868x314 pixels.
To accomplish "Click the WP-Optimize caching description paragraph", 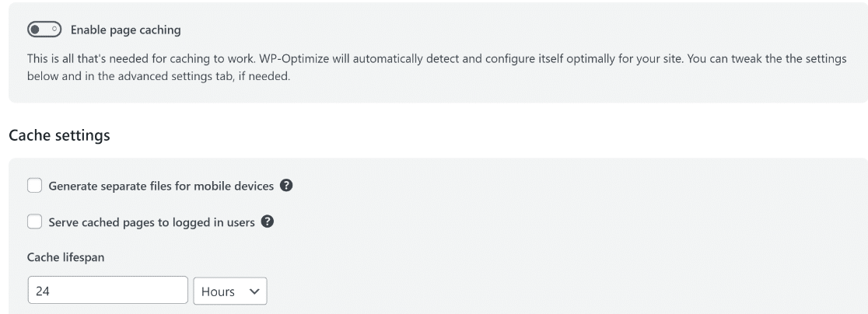I will 437,67.
